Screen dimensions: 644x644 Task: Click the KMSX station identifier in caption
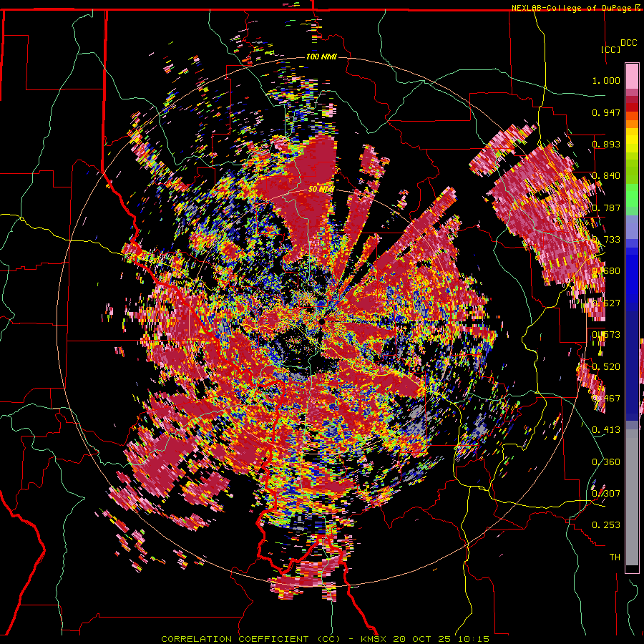374,639
